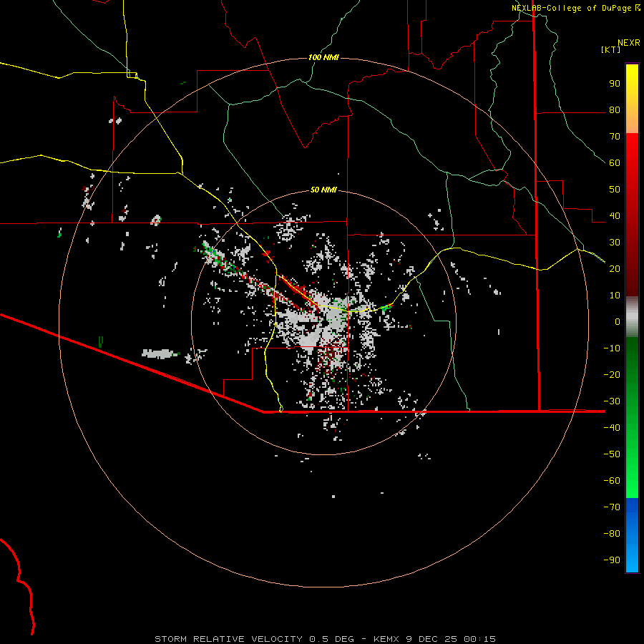
Task: Click the 30 value on the velocity scale
Action: [x=615, y=243]
